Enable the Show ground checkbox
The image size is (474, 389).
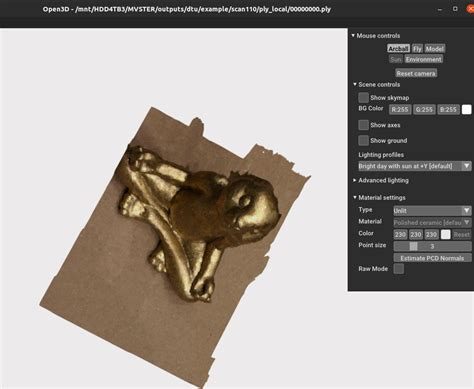click(363, 140)
